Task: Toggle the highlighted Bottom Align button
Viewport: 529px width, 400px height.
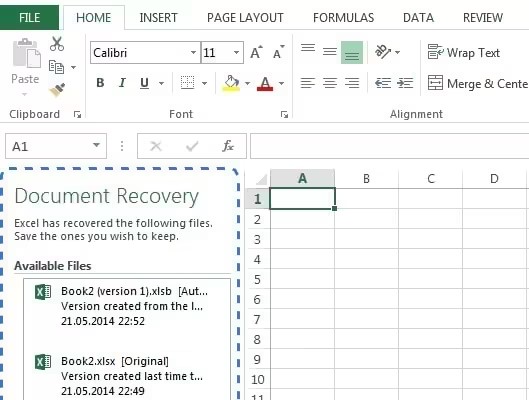Action: click(x=352, y=52)
